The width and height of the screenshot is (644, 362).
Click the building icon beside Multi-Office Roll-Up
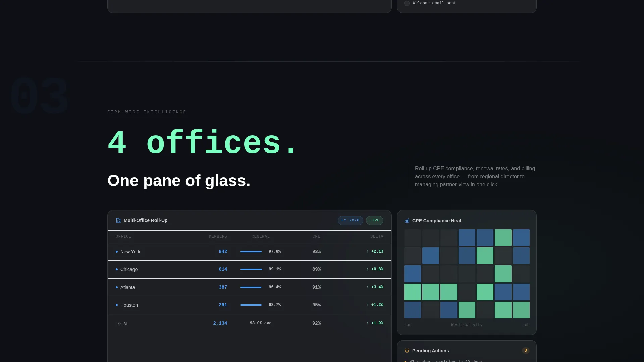tap(118, 220)
